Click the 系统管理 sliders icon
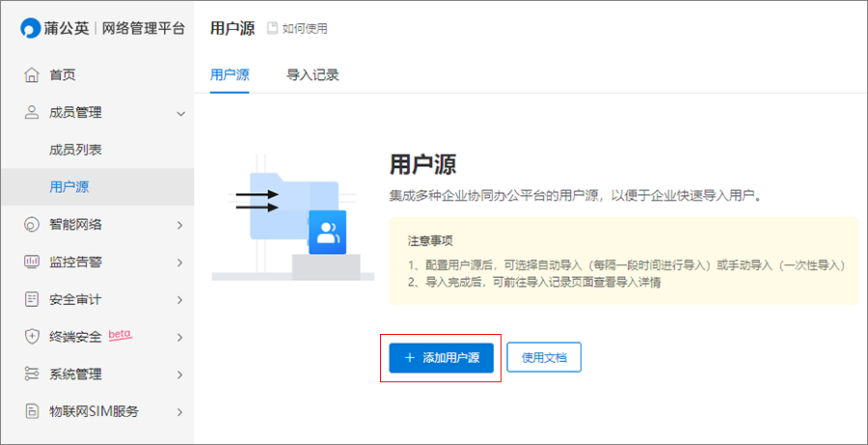 tap(32, 375)
